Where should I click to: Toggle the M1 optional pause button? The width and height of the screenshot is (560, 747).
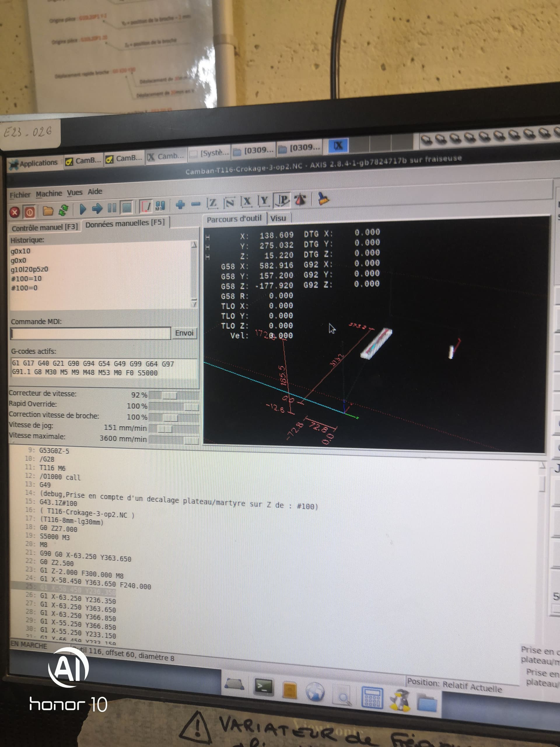pyautogui.click(x=160, y=206)
